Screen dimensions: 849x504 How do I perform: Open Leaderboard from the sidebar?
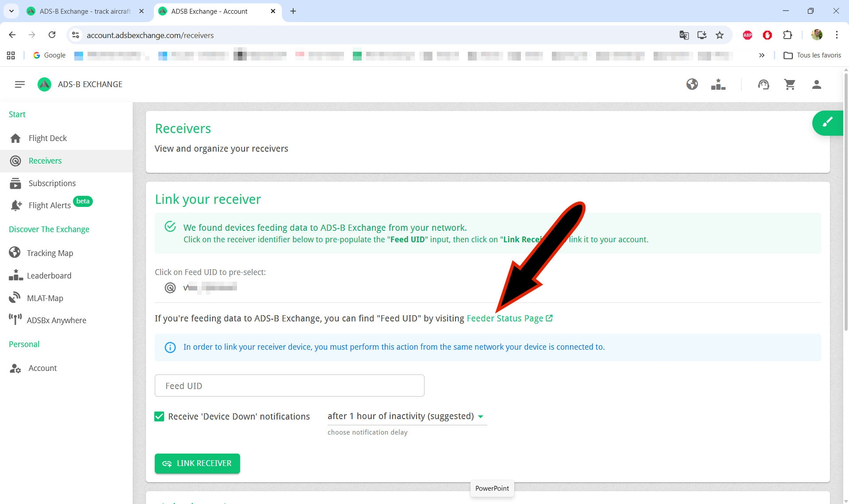pyautogui.click(x=66, y=275)
